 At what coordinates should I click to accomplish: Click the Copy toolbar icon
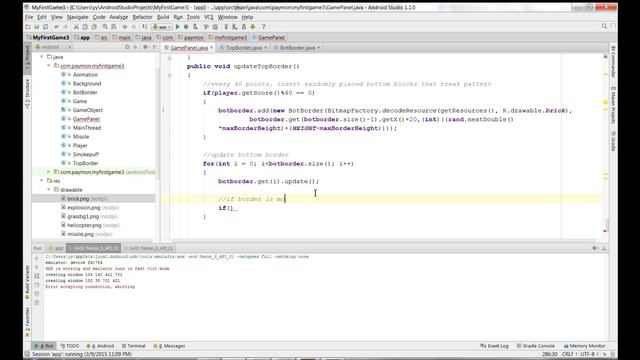pos(85,27)
